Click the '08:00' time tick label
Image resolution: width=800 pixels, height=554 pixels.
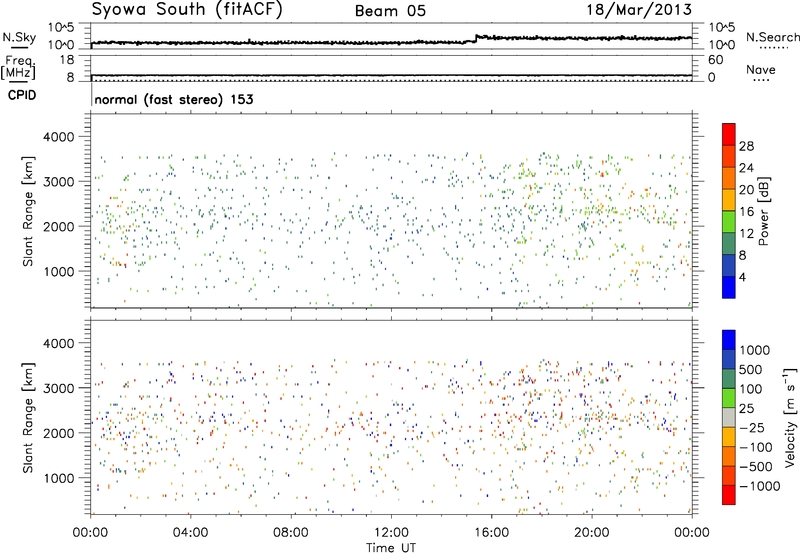291,533
